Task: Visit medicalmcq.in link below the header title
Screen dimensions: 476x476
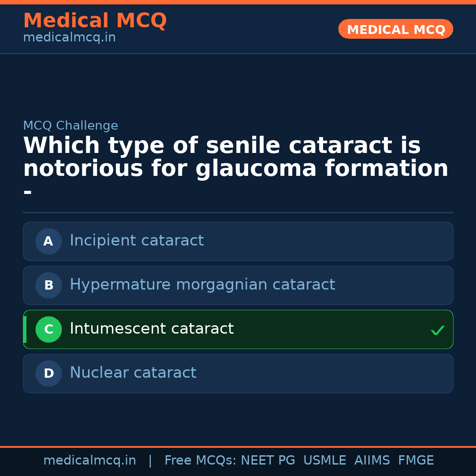Action: pos(69,38)
